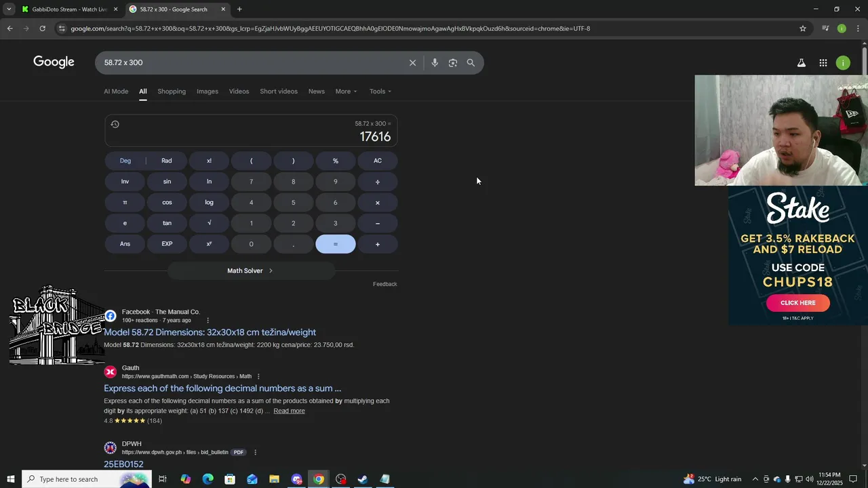
Task: Show hidden system tray icons
Action: coord(755,479)
